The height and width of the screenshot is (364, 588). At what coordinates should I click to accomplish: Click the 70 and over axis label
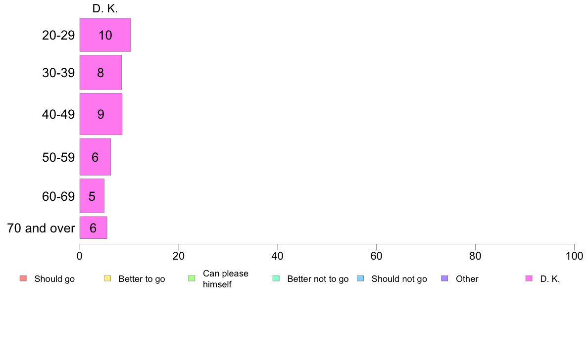point(41,228)
